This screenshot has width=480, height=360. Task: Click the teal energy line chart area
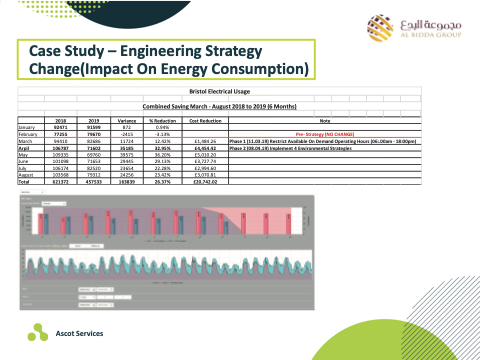(169, 265)
